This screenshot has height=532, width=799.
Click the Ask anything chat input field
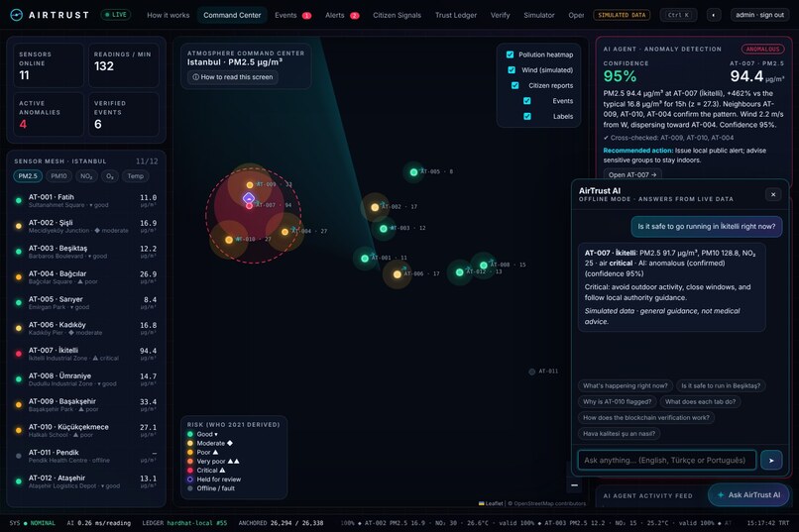[x=666, y=461]
